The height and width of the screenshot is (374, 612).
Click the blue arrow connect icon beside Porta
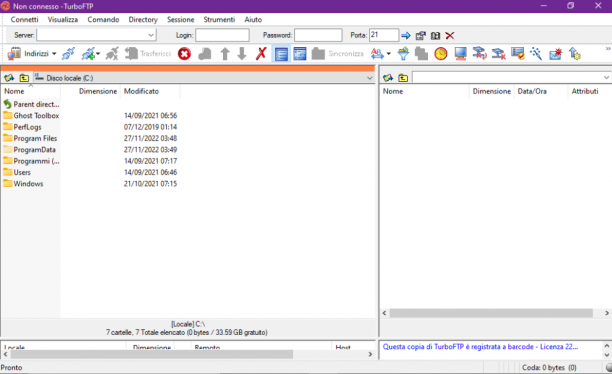406,36
